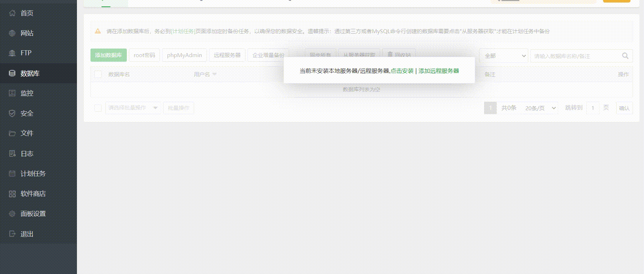
Task: Follow the 计划任务 link in the notice
Action: click(183, 31)
